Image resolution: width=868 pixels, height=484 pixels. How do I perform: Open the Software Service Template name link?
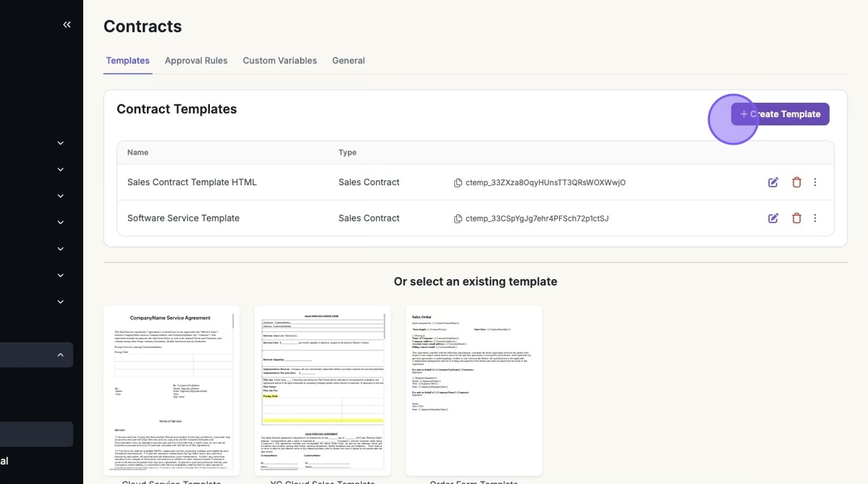[x=183, y=218]
